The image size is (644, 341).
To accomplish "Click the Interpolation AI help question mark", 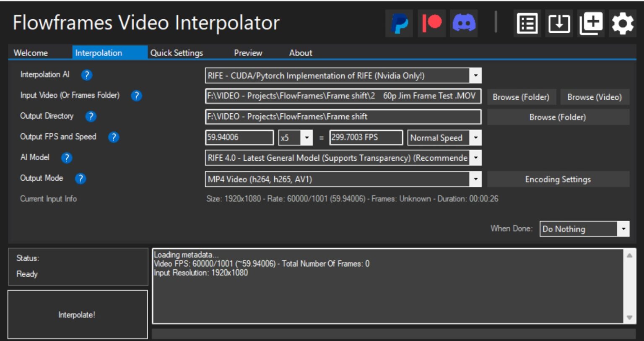I will pyautogui.click(x=86, y=75).
